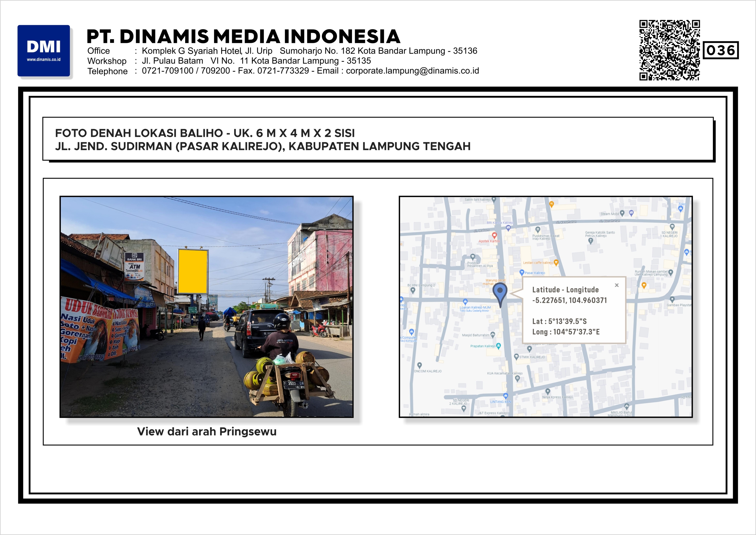Click the Gambas Playstation pin
The image size is (756, 535).
[672, 300]
